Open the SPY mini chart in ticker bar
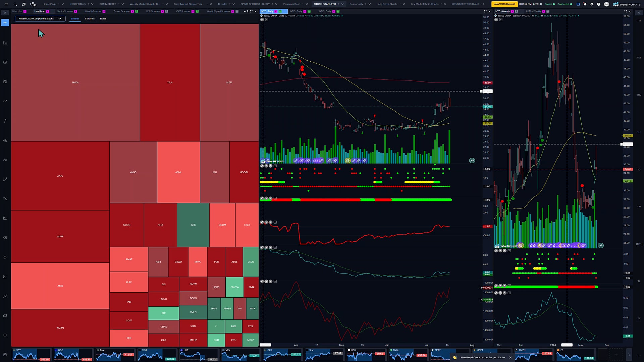 point(31,355)
